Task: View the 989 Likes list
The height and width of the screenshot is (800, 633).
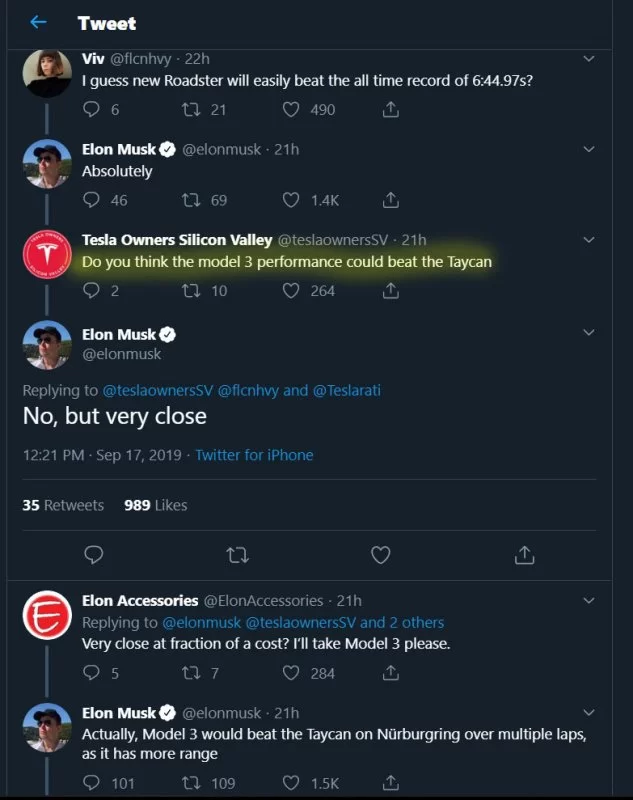Action: [155, 505]
